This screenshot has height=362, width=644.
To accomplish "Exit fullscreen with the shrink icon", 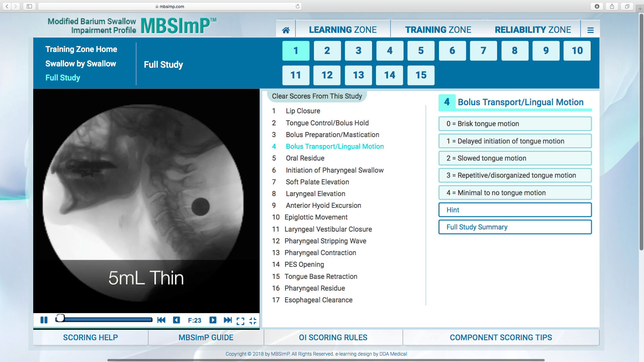I will 253,321.
